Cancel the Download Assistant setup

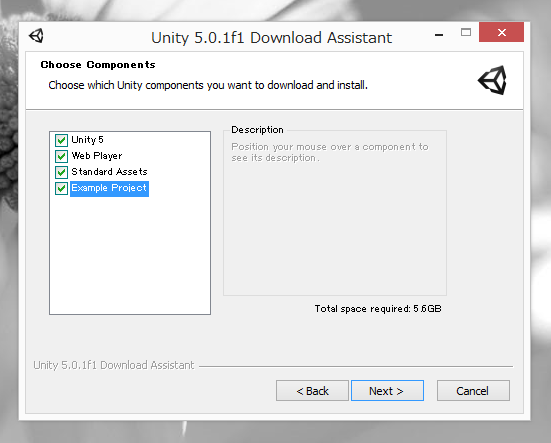click(473, 391)
